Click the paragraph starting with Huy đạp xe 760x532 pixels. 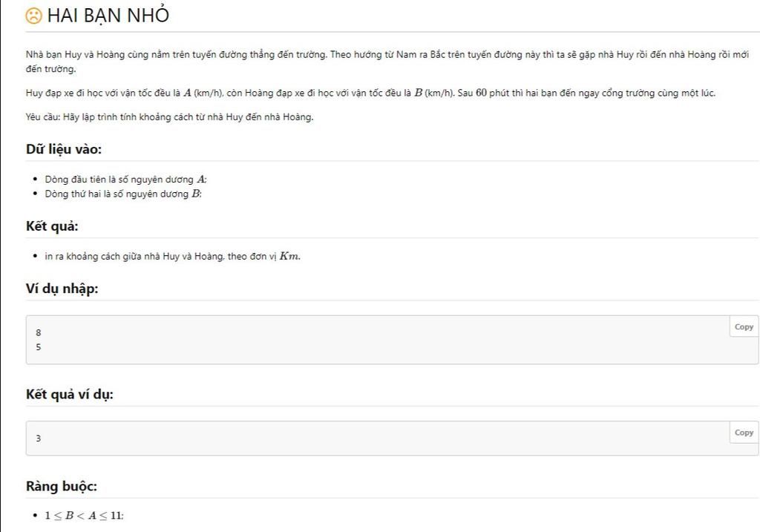(370, 93)
